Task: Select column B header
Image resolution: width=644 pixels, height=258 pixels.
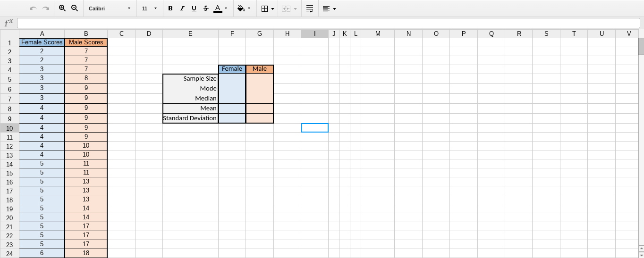Action: tap(86, 33)
